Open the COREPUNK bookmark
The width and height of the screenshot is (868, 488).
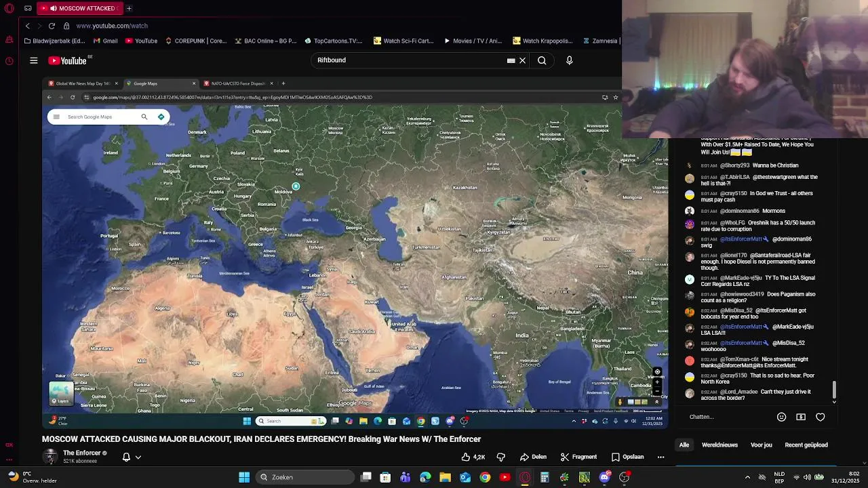click(x=195, y=41)
